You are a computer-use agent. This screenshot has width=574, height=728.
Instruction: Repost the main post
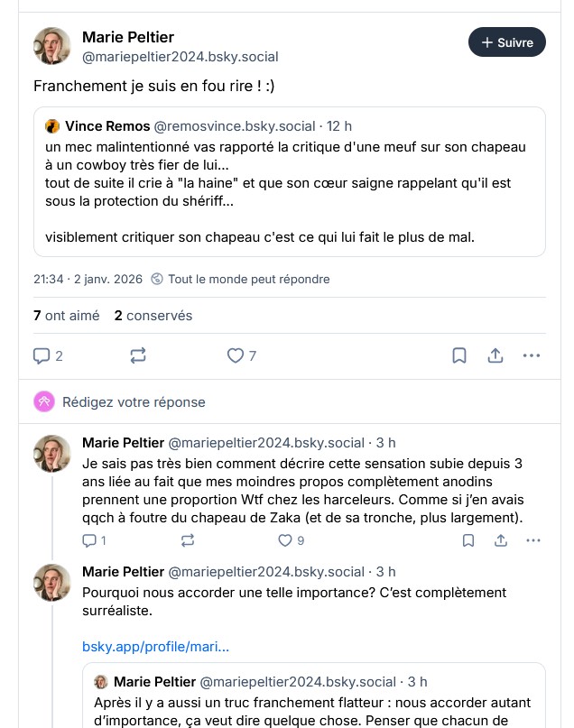coord(138,356)
